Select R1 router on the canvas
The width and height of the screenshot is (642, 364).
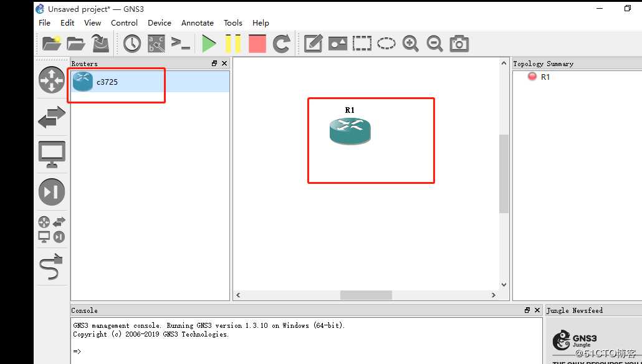(x=350, y=130)
